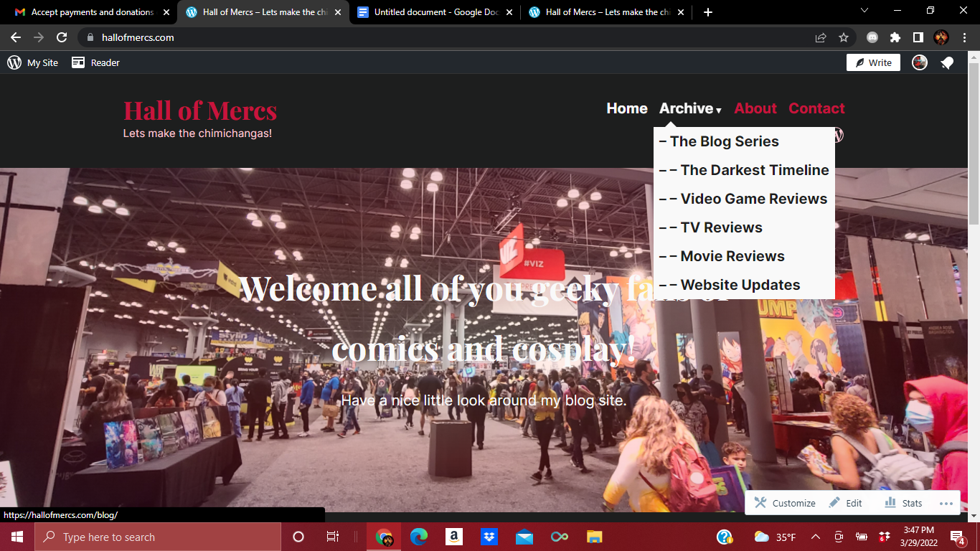The height and width of the screenshot is (551, 980).
Task: Open the Discord extension icon
Action: pos(871,37)
